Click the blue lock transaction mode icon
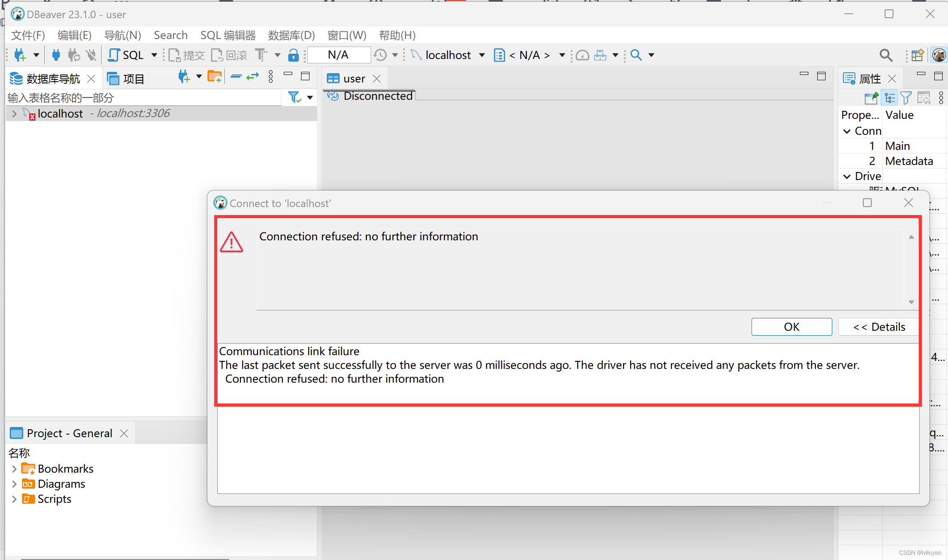This screenshot has width=948, height=560. click(x=293, y=55)
